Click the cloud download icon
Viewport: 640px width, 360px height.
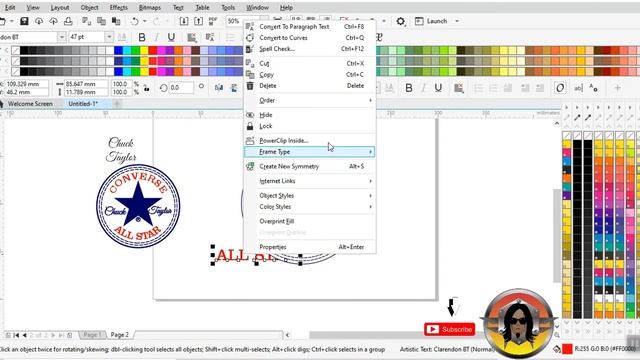tap(39, 21)
